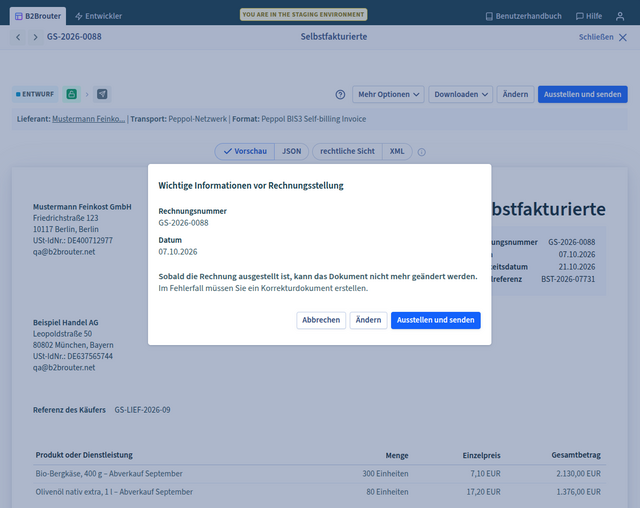Click Abbrechen in the dialog
Viewport: 640px width, 508px height.
tap(321, 320)
